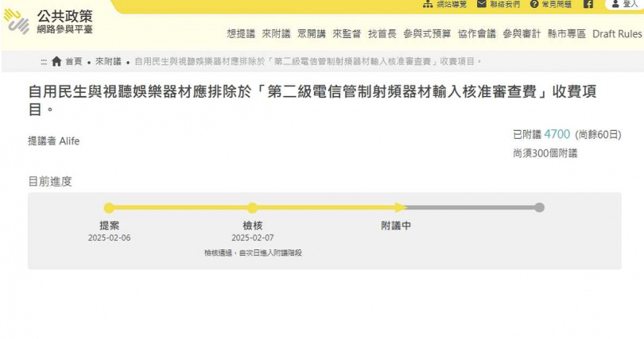
Task: Open the Facebook icon in header
Action: [588, 4]
